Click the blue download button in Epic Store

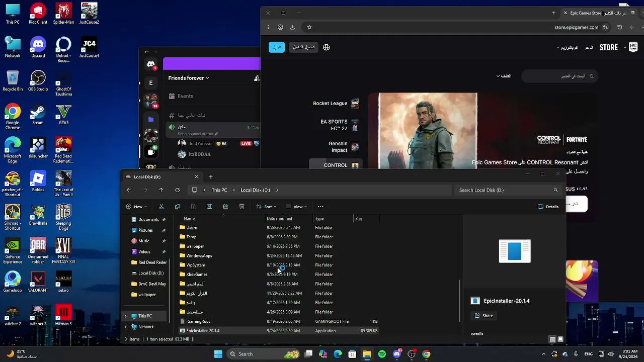[277, 47]
